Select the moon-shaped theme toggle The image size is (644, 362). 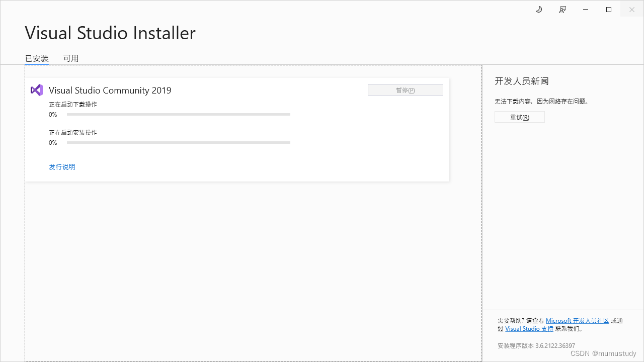(539, 9)
